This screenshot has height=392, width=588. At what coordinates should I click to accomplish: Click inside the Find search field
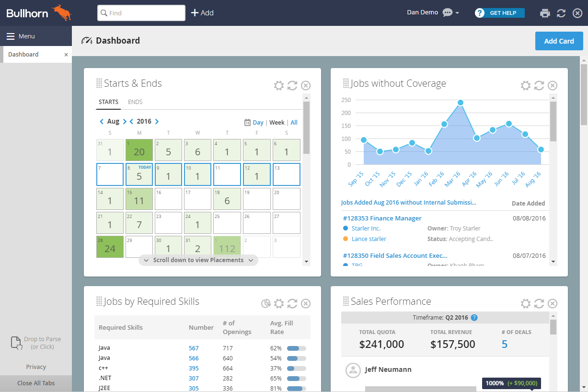[x=141, y=13]
